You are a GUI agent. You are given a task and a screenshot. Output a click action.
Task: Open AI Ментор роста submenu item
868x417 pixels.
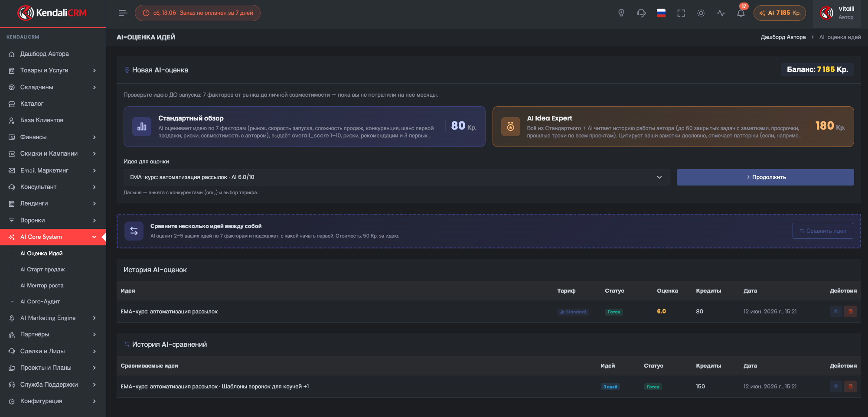(42, 285)
